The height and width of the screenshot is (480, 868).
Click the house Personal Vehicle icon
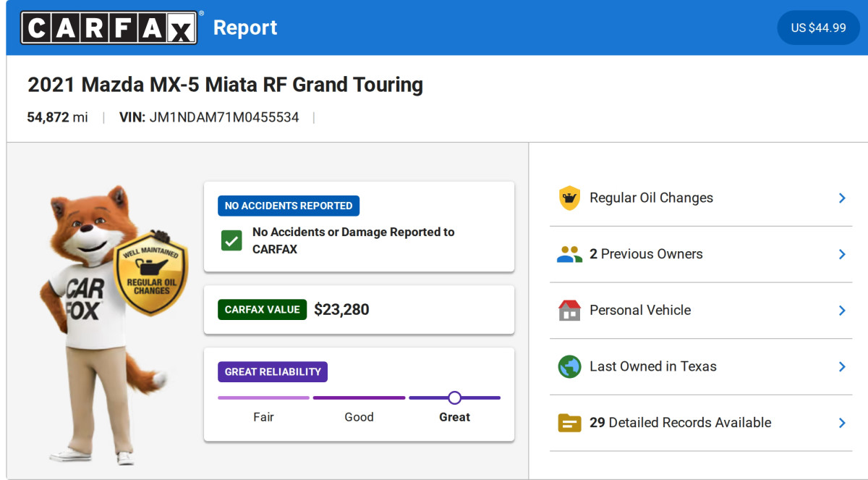coord(570,310)
